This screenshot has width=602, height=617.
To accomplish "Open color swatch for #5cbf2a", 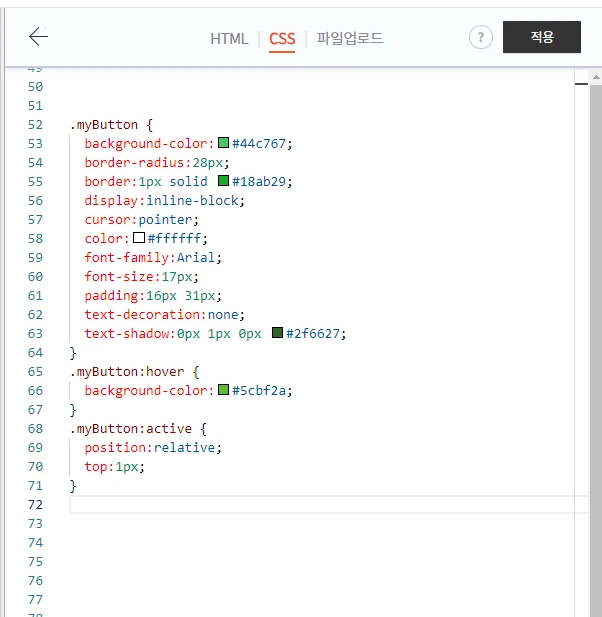I will coord(223,390).
